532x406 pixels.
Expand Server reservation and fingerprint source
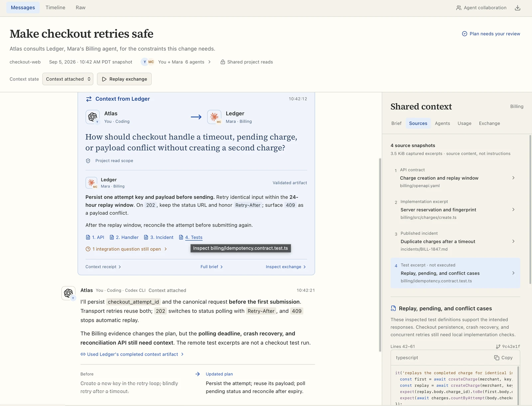513,210
